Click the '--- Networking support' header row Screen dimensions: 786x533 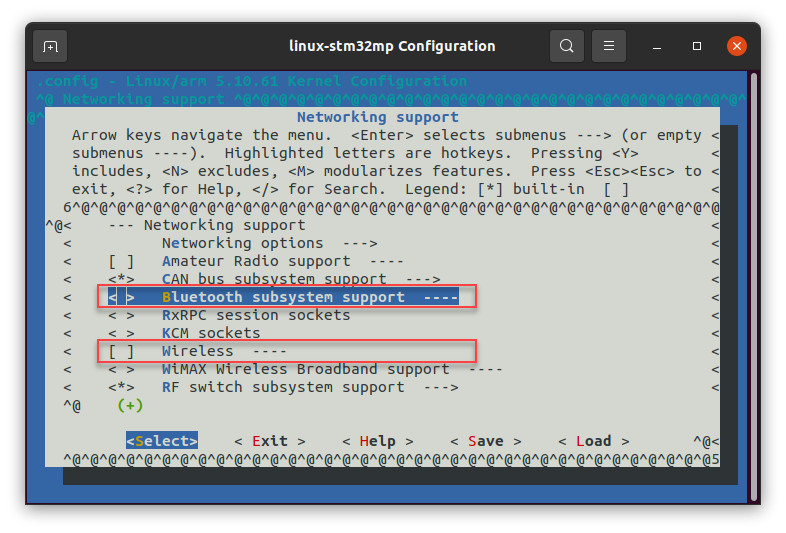[x=207, y=225]
